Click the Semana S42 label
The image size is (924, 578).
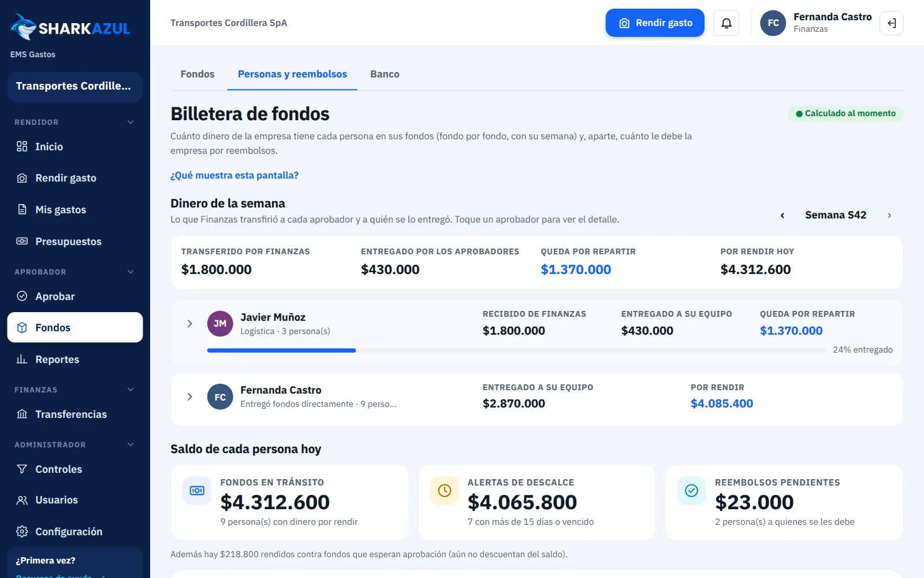(x=836, y=215)
